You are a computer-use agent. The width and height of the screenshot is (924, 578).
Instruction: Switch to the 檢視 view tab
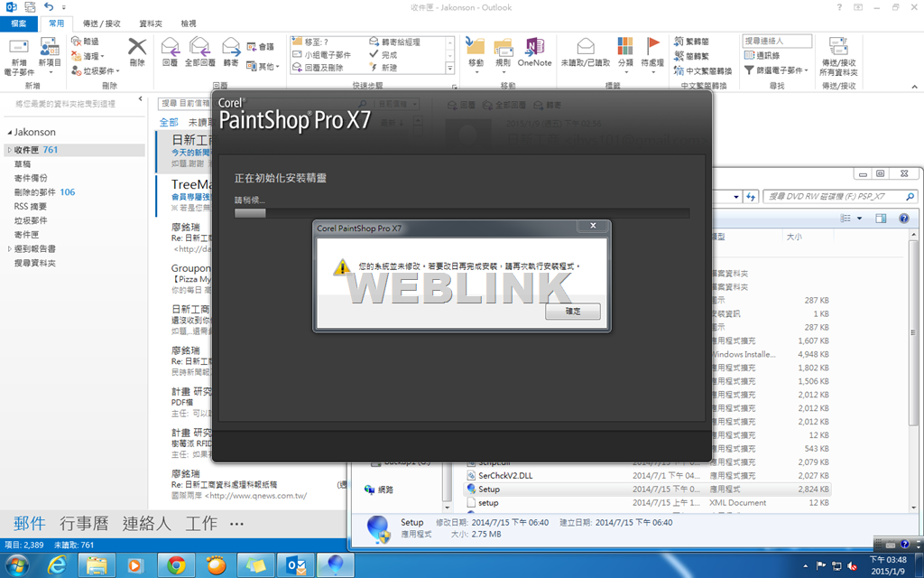(189, 23)
